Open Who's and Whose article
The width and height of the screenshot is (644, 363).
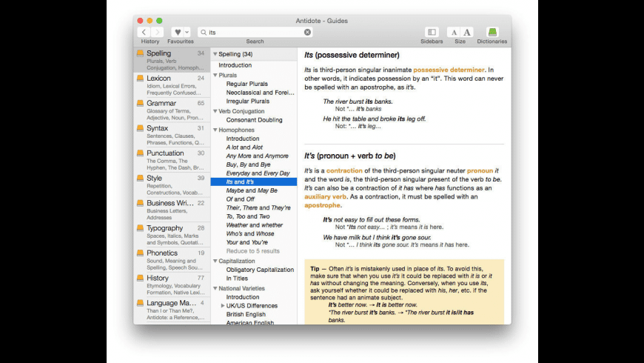[250, 233]
